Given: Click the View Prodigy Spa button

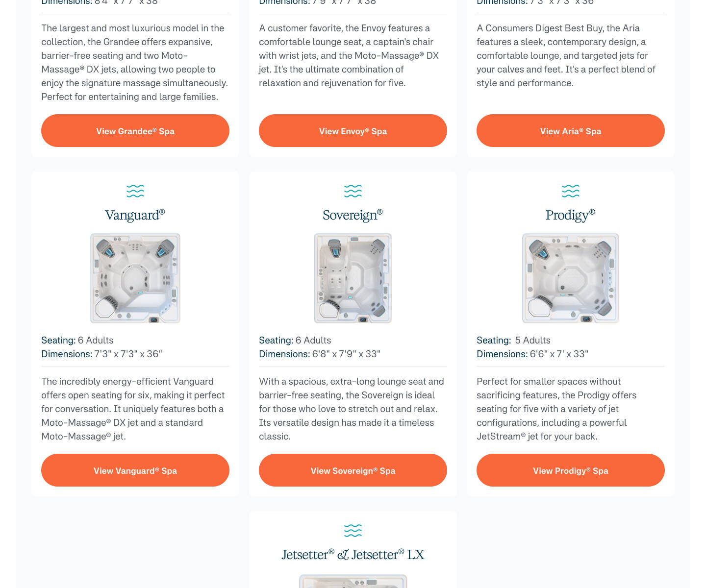Looking at the screenshot, I should tap(571, 470).
